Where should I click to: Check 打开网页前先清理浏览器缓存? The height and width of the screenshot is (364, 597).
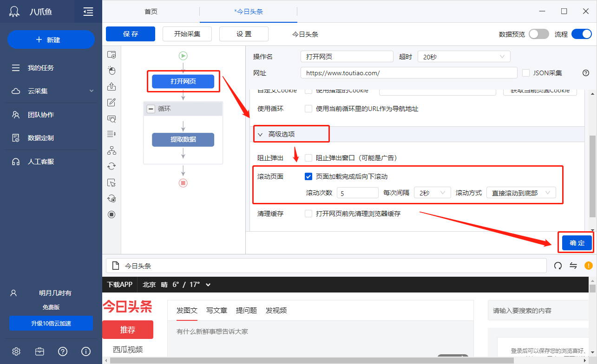(x=308, y=214)
